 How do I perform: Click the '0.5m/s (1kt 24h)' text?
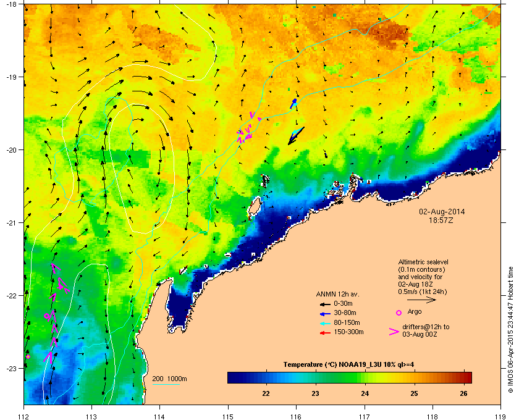pos(423,292)
